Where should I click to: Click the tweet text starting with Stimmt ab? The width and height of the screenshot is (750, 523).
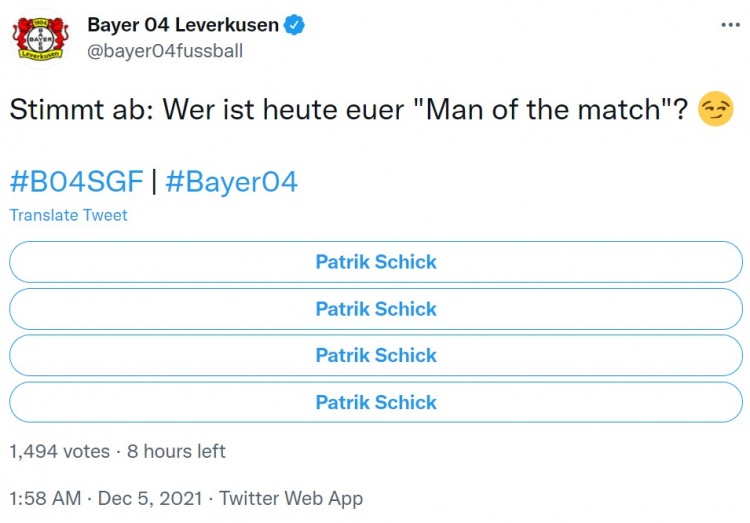[348, 109]
